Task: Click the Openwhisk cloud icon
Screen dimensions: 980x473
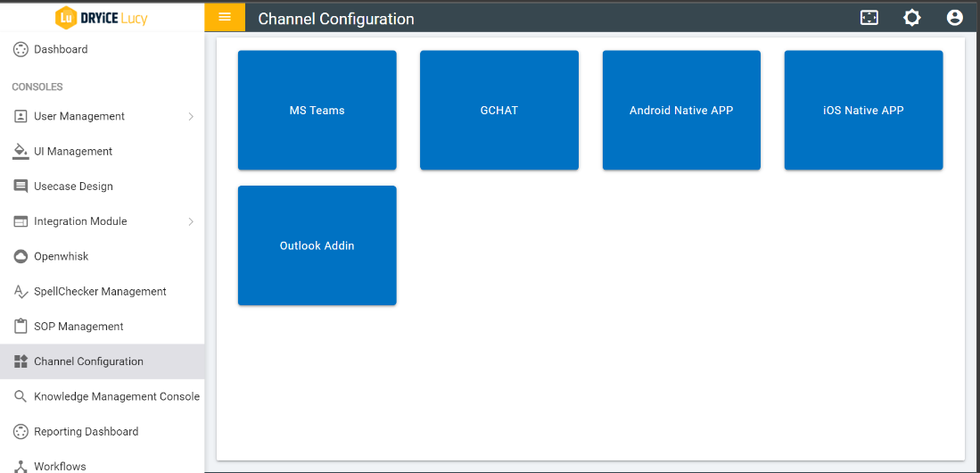Action: (21, 256)
